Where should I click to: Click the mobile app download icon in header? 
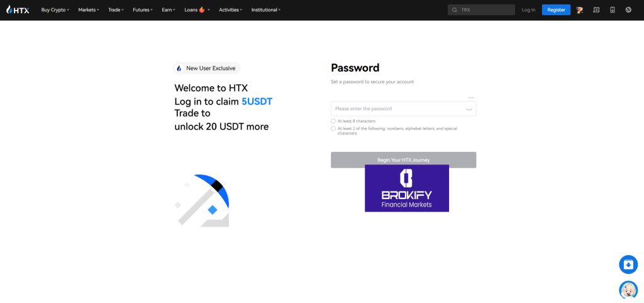[613, 10]
